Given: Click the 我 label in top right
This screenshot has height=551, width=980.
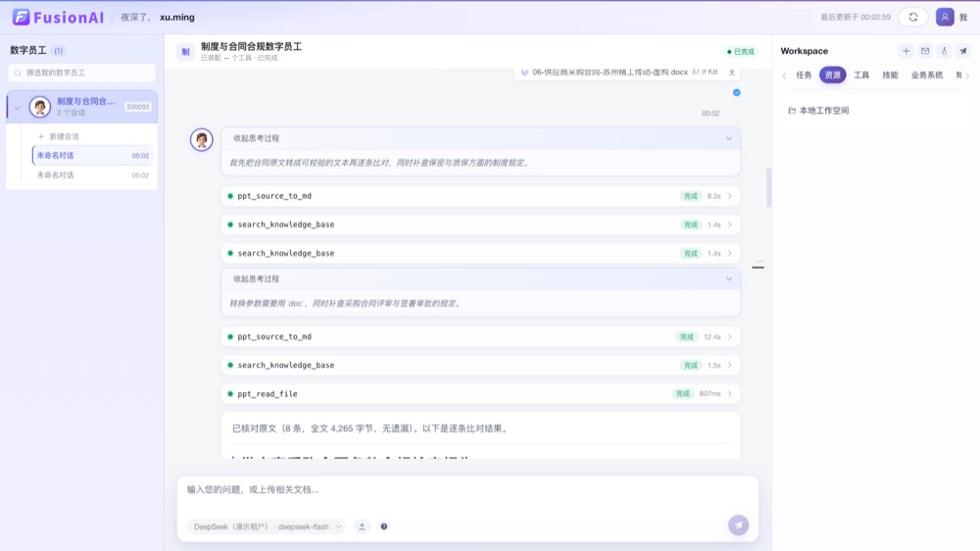Looking at the screenshot, I should tap(963, 18).
